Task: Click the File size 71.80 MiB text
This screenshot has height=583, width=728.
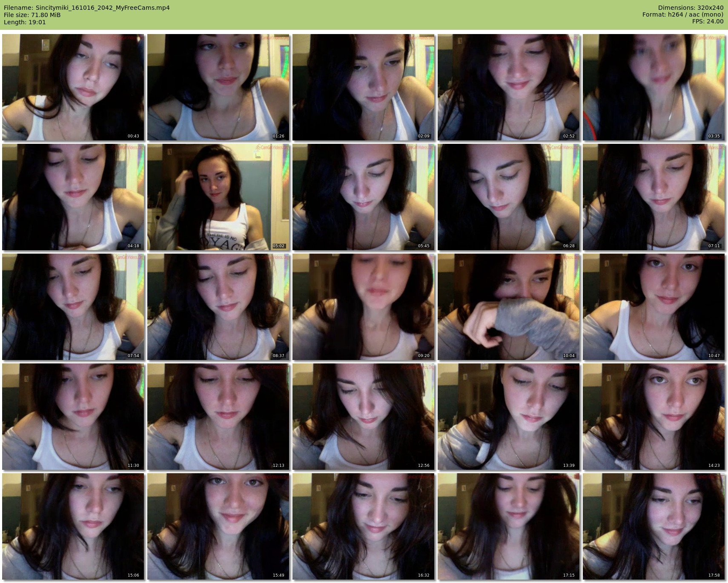Action: pos(32,15)
